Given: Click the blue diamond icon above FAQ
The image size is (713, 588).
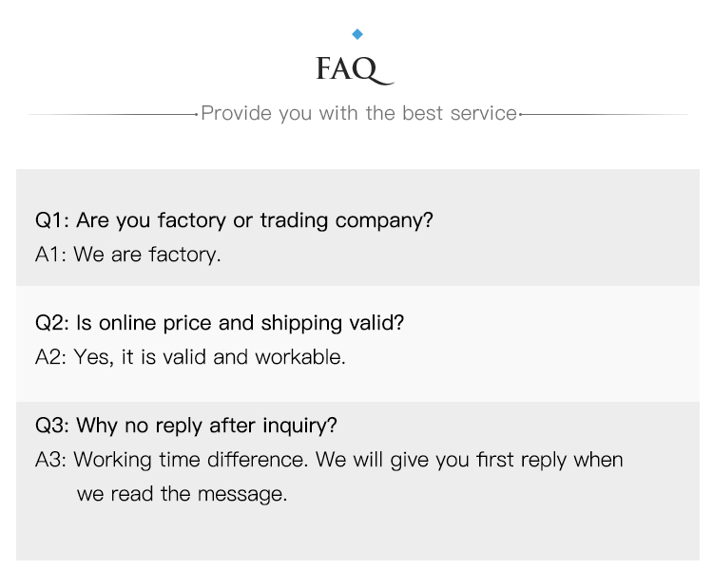Looking at the screenshot, I should coord(357,34).
